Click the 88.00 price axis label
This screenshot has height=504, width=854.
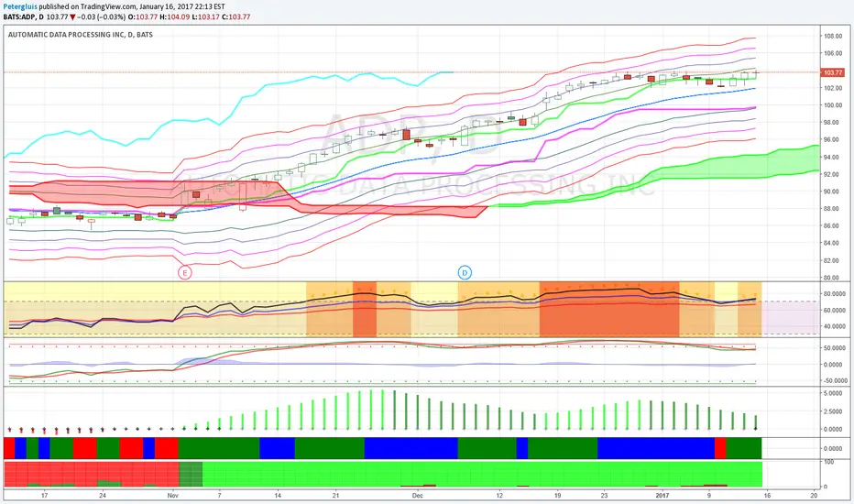coord(833,209)
